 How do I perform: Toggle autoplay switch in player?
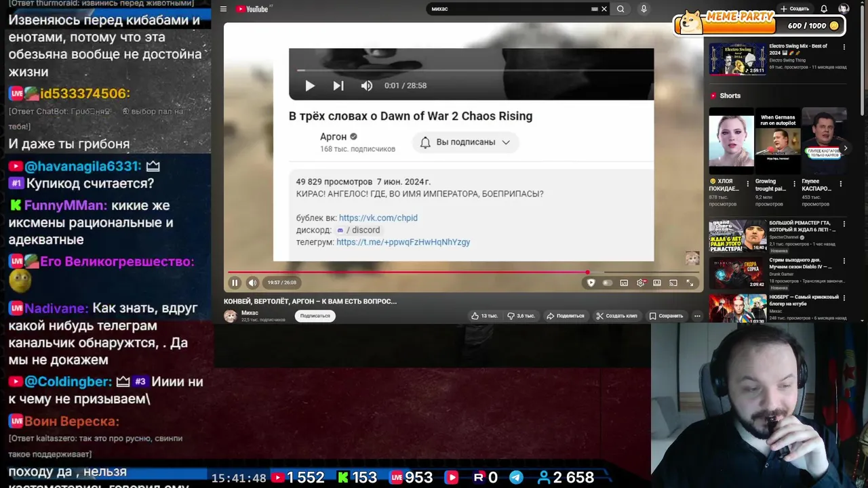608,283
